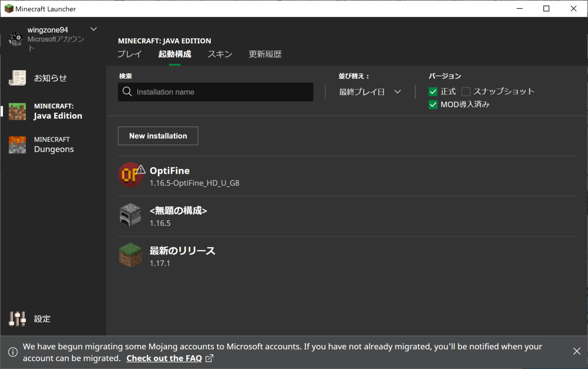Screen dimensions: 588x369
Task: Select the <無題の構成> installation name
Action: 178,211
